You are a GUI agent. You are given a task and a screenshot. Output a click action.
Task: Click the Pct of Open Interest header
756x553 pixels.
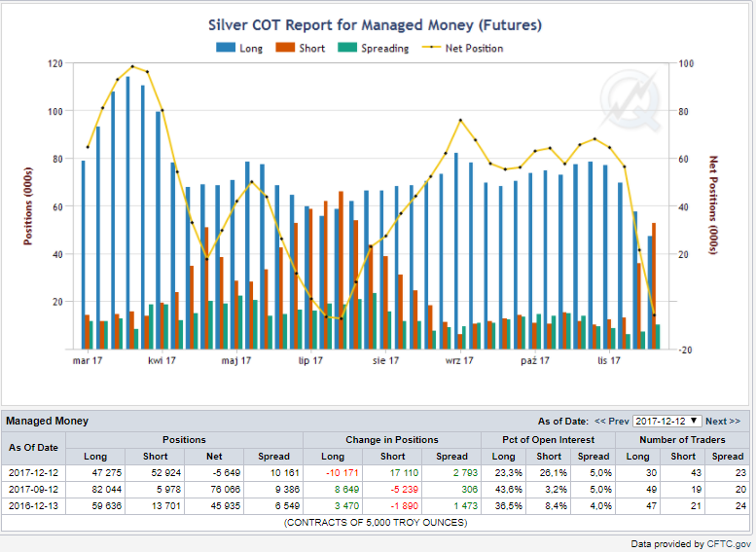point(548,440)
